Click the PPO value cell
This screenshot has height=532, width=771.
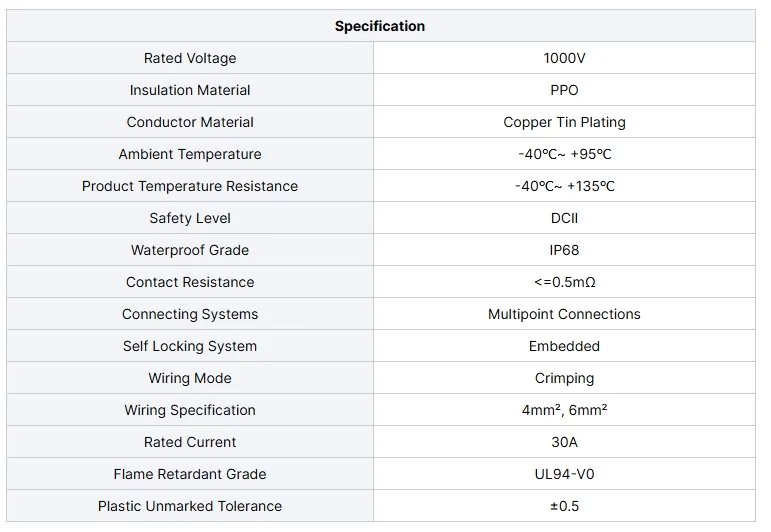click(x=564, y=90)
